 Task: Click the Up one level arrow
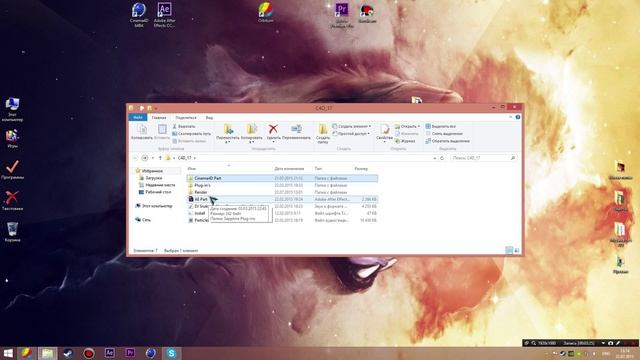160,158
